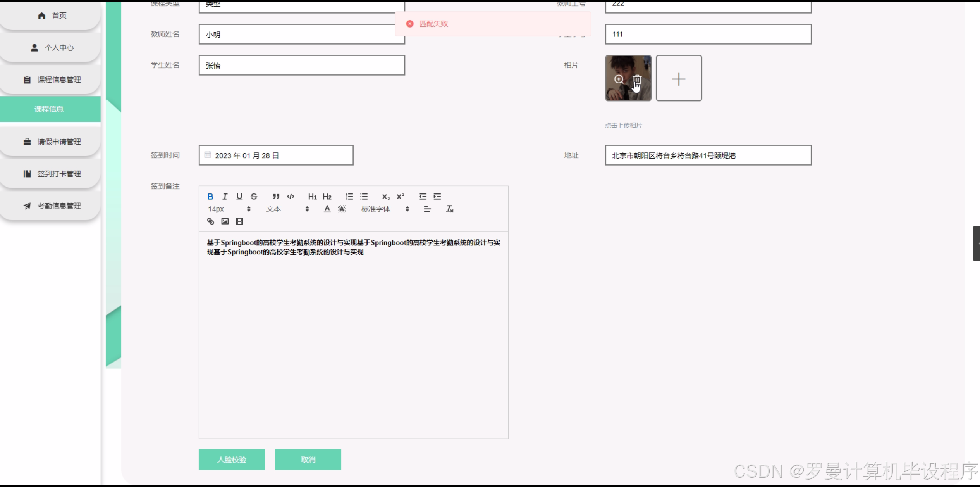Screen dimensions: 980x487
Task: Toggle bold formatting in editor
Action: pyautogui.click(x=210, y=197)
